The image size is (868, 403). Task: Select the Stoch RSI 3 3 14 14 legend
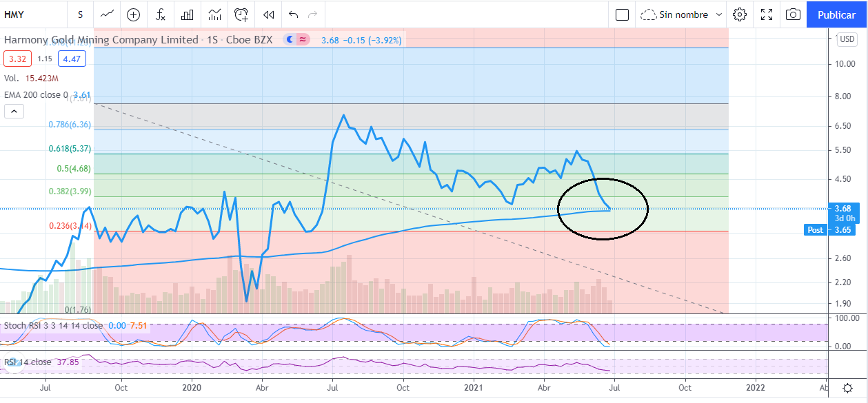tap(53, 326)
